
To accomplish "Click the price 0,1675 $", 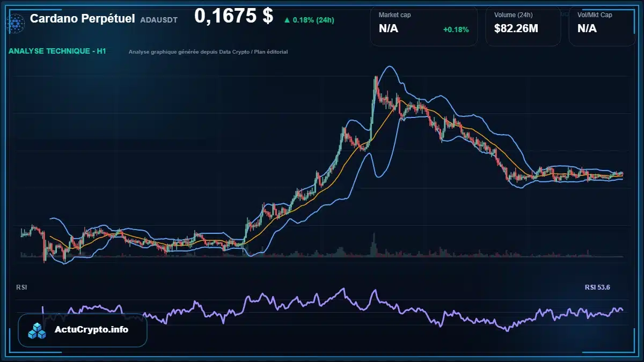I will coord(233,16).
